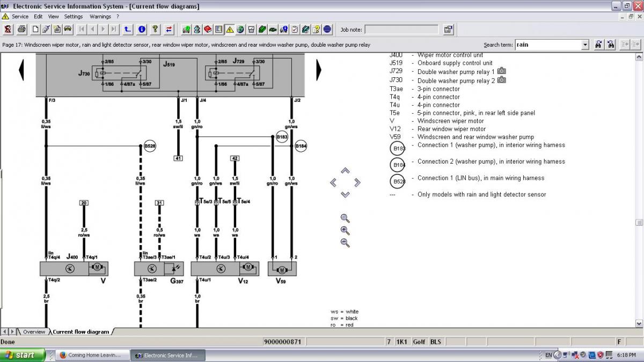This screenshot has height=362, width=644.
Task: Select the Current flow diagram tab
Action: (x=80, y=332)
